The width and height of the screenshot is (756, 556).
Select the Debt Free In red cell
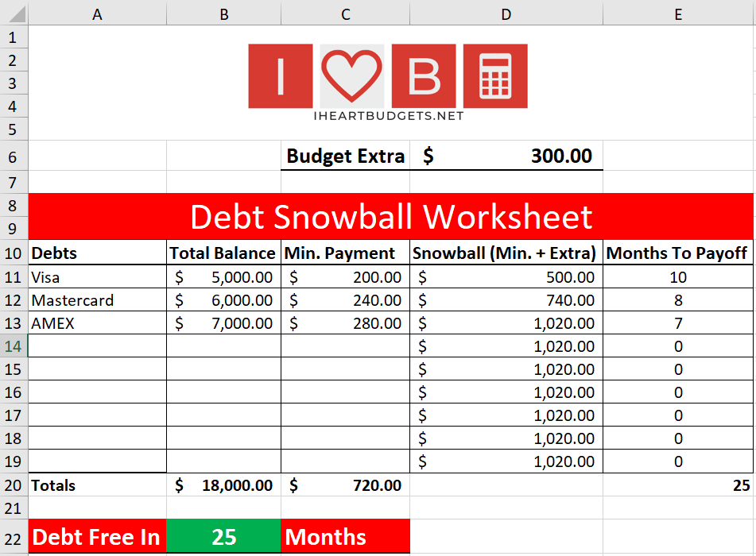pyautogui.click(x=97, y=537)
